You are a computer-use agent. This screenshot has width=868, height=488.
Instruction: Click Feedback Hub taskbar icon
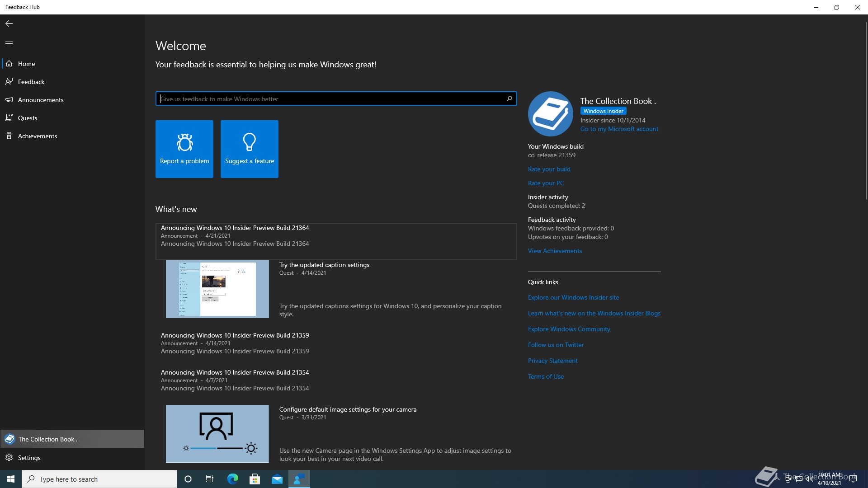pos(299,479)
